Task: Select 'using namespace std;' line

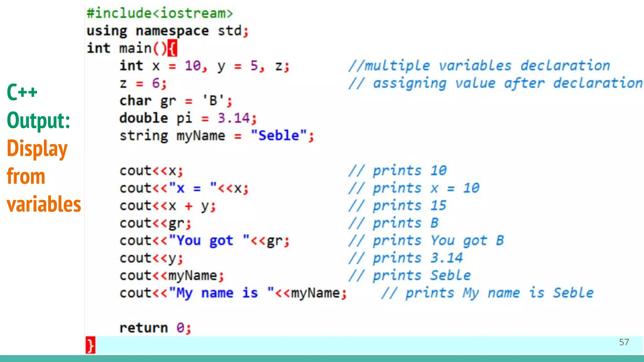Action: pyautogui.click(x=168, y=31)
